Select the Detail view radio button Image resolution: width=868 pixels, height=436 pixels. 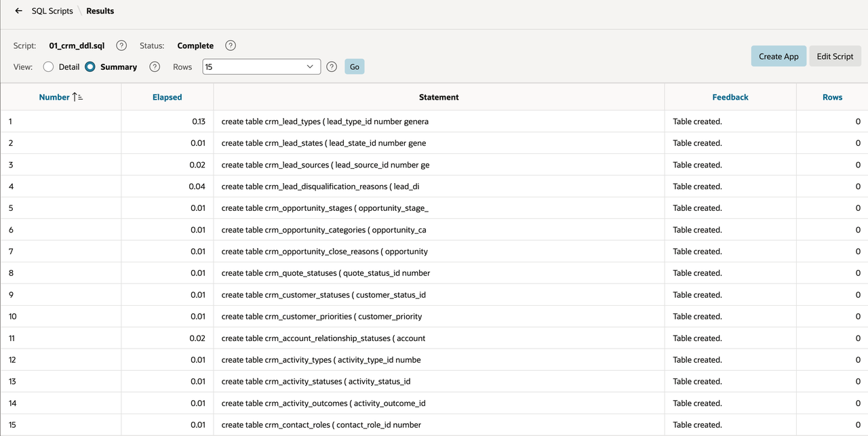point(48,66)
